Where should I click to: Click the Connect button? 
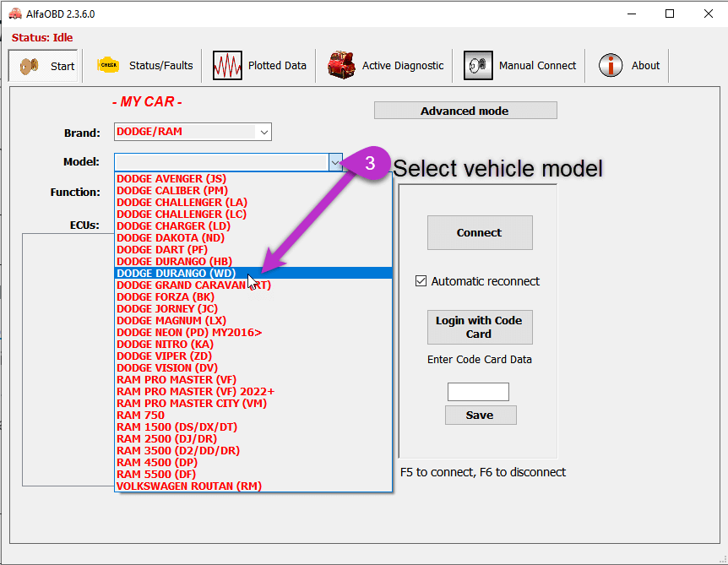click(x=480, y=232)
